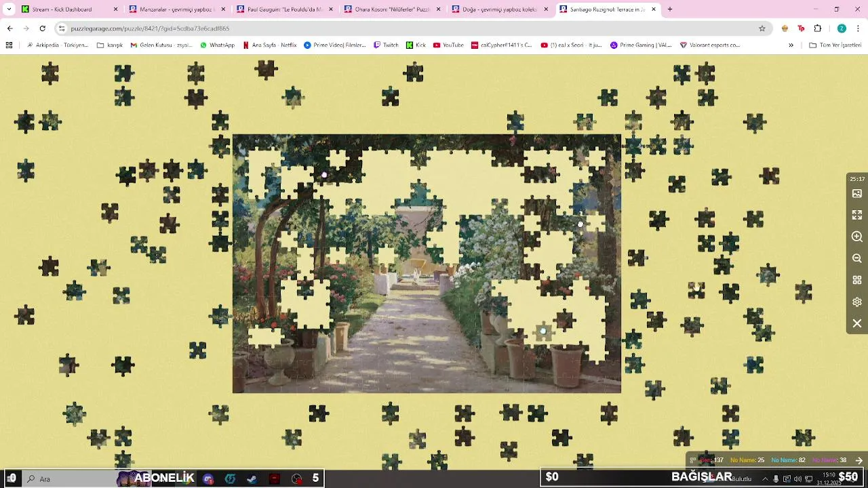The image size is (868, 488).
Task: Zoom in on the puzzle
Action: click(857, 237)
